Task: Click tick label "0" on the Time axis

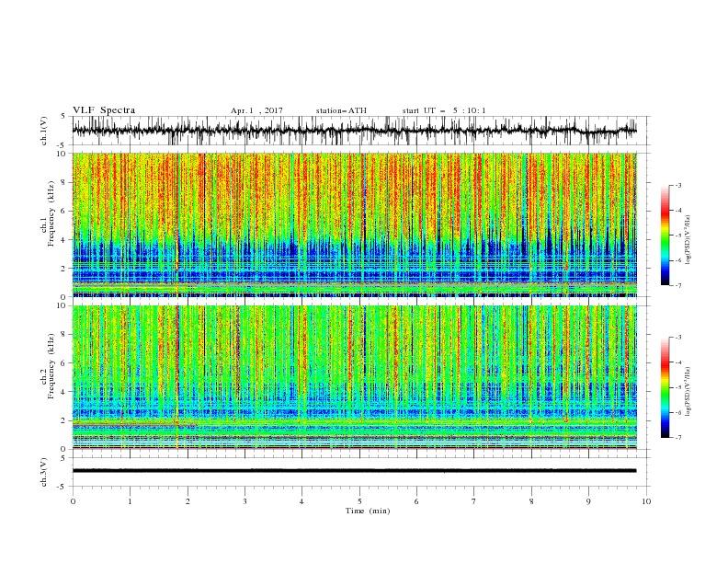Action: 73,501
